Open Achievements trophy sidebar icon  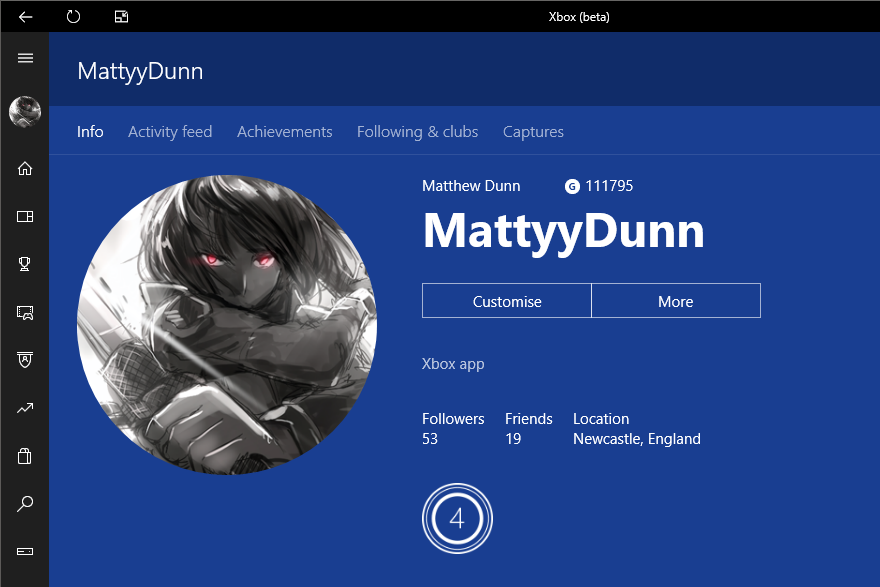coord(25,264)
